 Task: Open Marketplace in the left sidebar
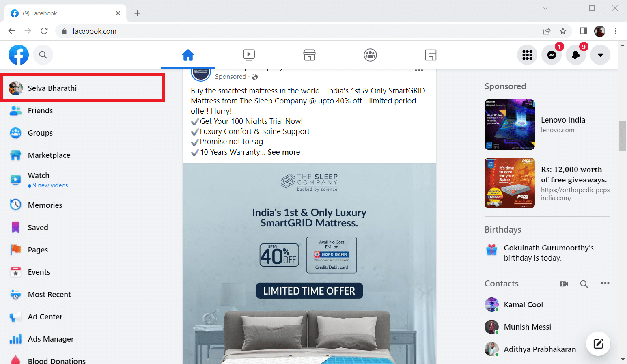[x=49, y=155]
